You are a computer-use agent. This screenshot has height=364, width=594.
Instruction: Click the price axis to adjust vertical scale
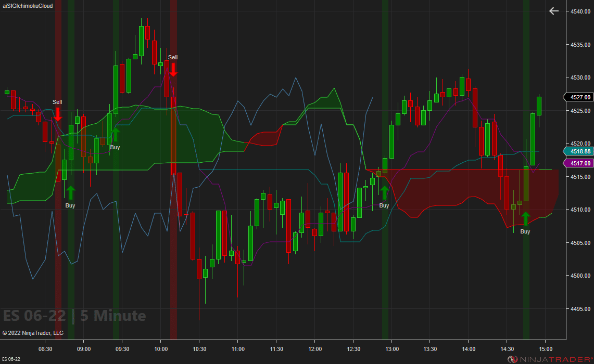[578, 234]
